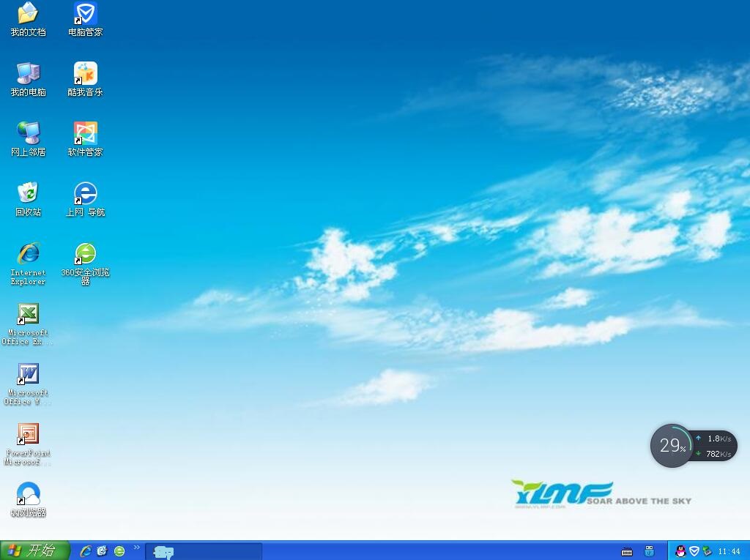Click the 29% memory usage floating ball

point(671,445)
